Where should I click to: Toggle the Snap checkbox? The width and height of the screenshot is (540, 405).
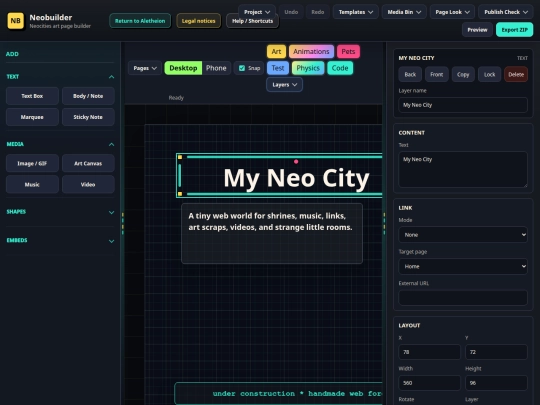(x=242, y=68)
